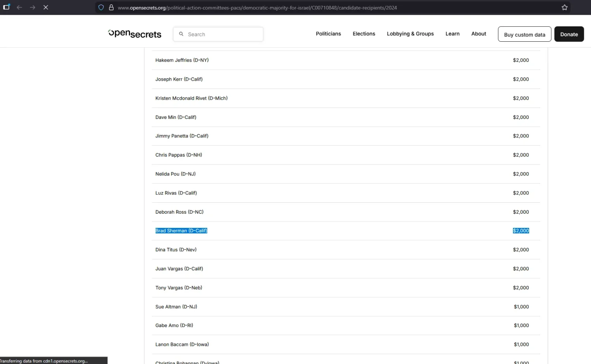This screenshot has width=591, height=364.
Task: Bookmark this page with the star icon
Action: pyautogui.click(x=565, y=7)
